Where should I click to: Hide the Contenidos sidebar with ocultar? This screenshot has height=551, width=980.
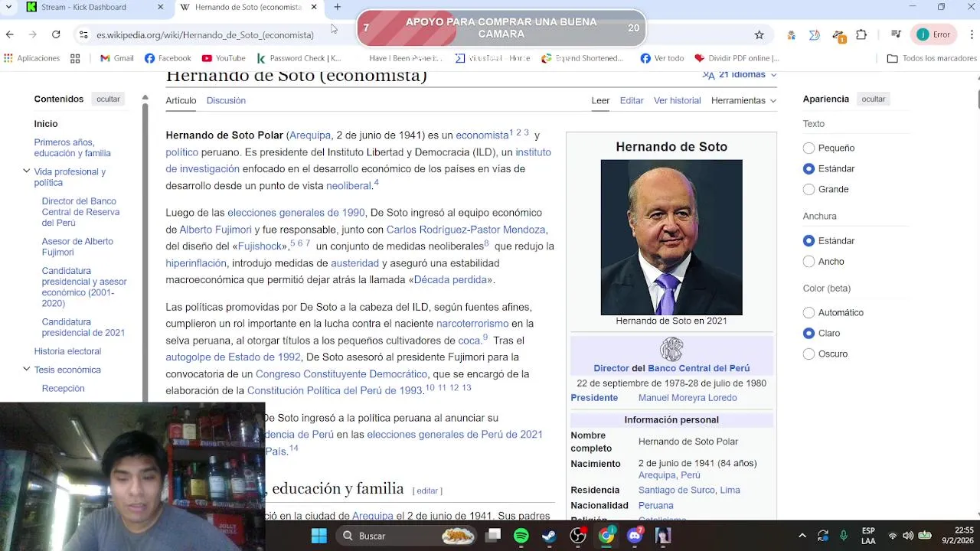108,99
